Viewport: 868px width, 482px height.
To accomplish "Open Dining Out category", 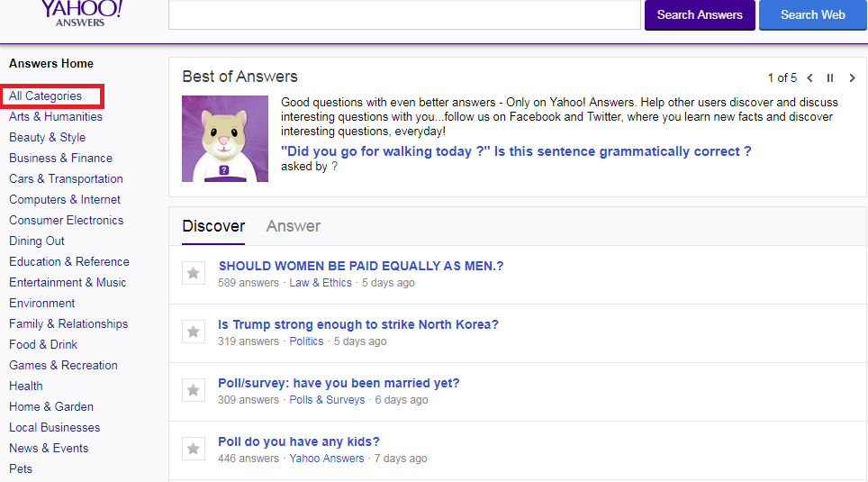I will [37, 241].
